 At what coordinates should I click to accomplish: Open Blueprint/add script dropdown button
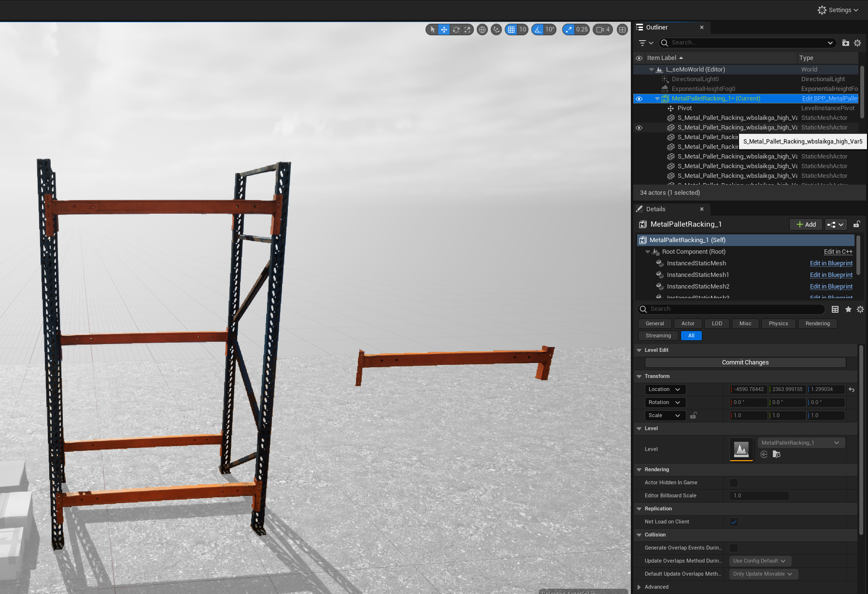836,225
